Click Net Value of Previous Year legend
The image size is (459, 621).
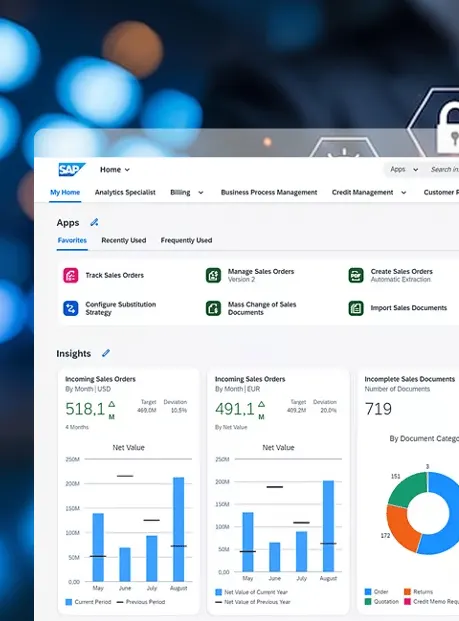coord(253,602)
